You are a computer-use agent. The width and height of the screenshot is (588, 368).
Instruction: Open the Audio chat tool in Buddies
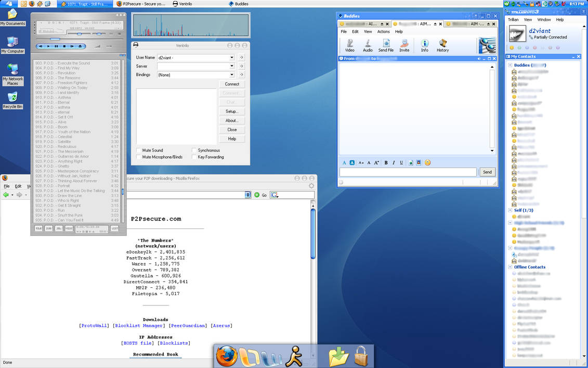click(368, 45)
